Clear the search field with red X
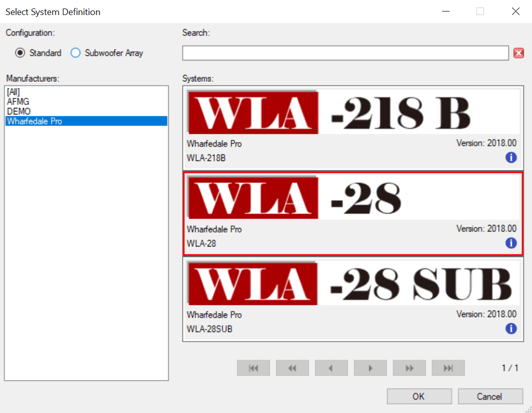 pyautogui.click(x=519, y=53)
